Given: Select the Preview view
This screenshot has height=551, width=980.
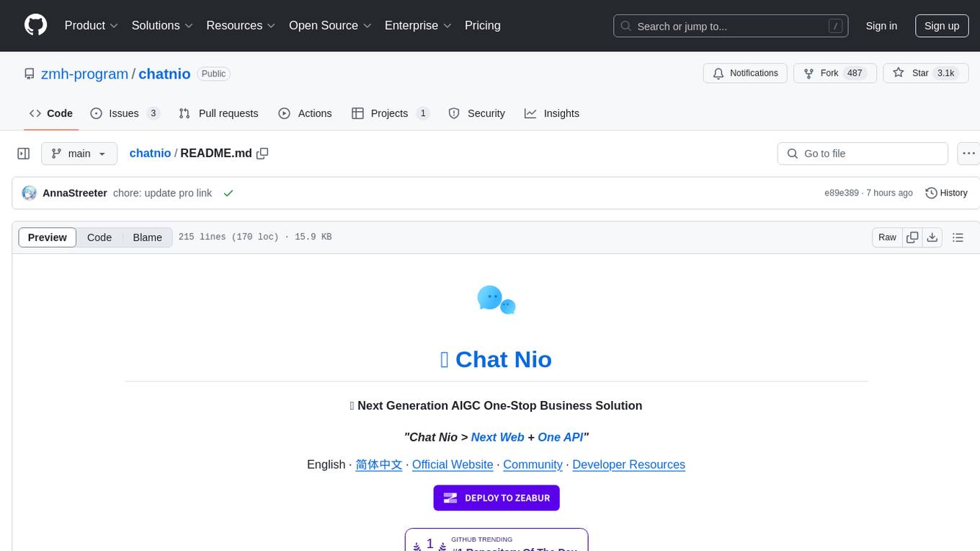Looking at the screenshot, I should click(48, 237).
